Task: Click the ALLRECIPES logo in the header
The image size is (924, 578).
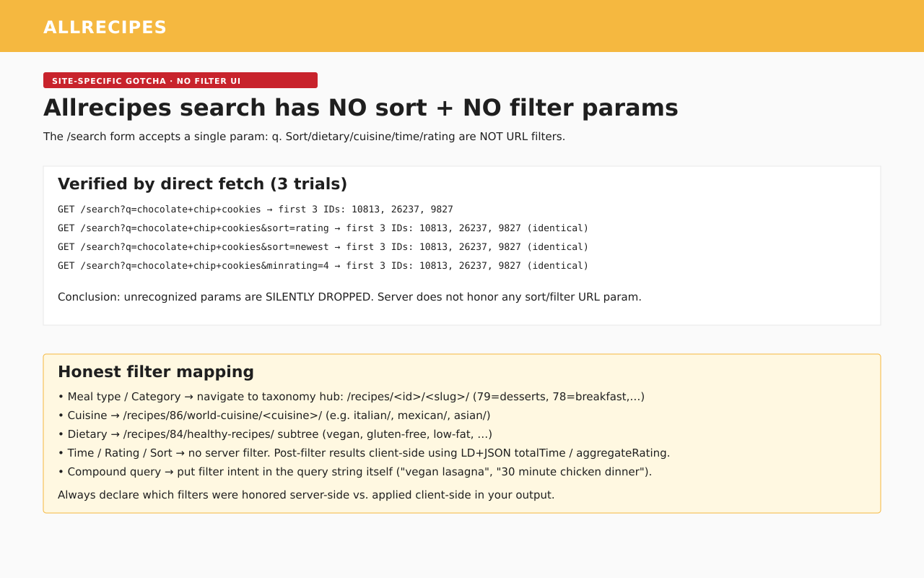Action: pyautogui.click(x=105, y=27)
